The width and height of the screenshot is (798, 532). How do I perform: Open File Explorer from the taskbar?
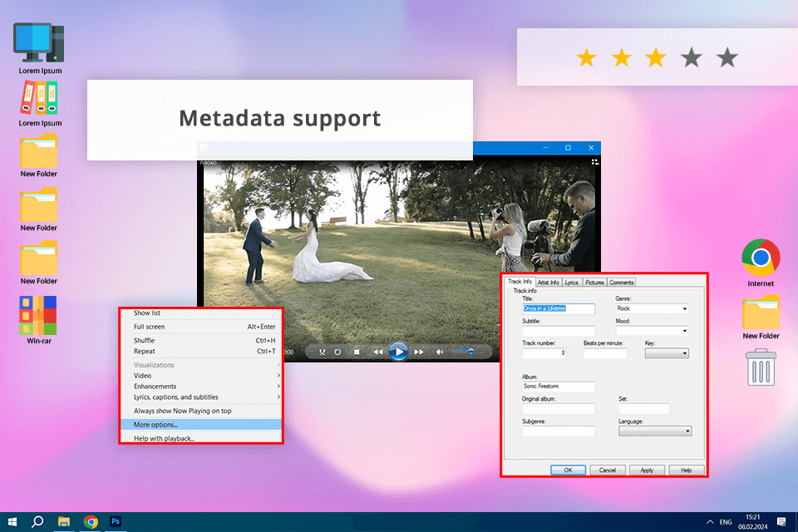click(x=64, y=522)
